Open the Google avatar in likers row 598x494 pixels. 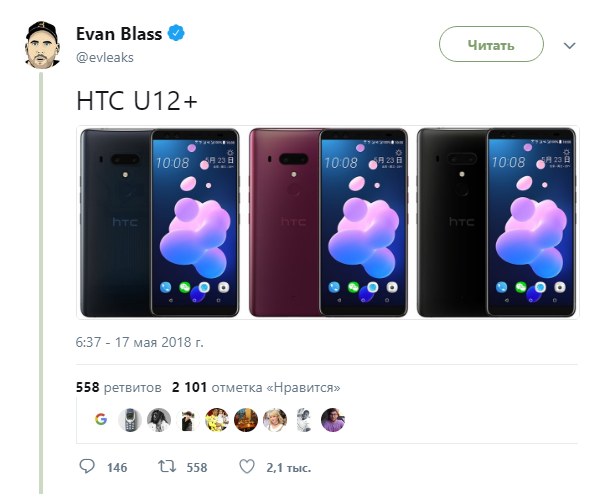pyautogui.click(x=101, y=419)
